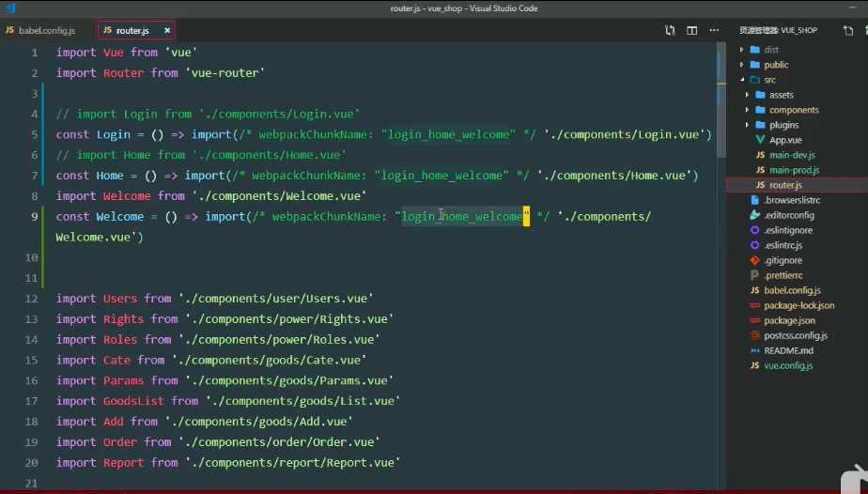868x494 pixels.
Task: Click the ESLint icon beside .eslintignore
Action: coord(754,229)
